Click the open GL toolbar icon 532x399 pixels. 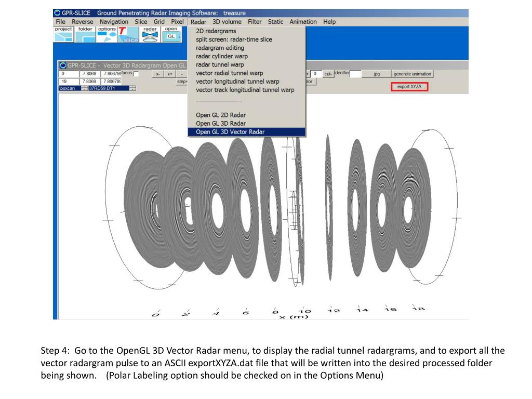[x=171, y=35]
